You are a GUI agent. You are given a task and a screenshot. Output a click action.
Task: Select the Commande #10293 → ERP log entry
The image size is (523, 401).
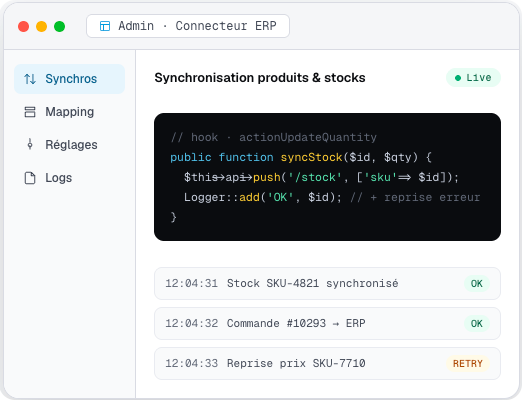(x=327, y=324)
